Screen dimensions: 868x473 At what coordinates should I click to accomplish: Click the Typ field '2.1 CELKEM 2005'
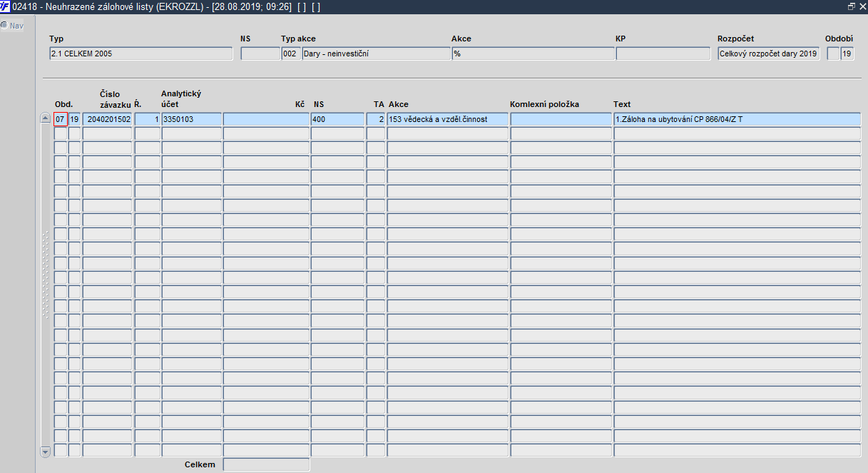coord(141,54)
